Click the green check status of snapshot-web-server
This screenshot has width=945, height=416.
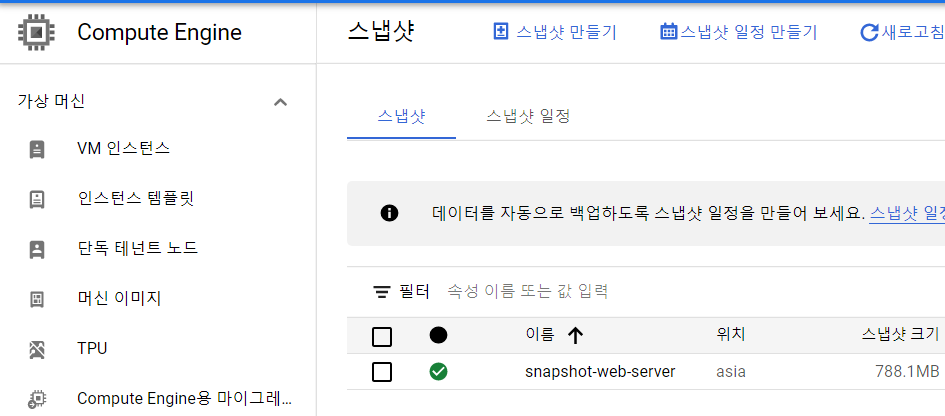coord(439,372)
